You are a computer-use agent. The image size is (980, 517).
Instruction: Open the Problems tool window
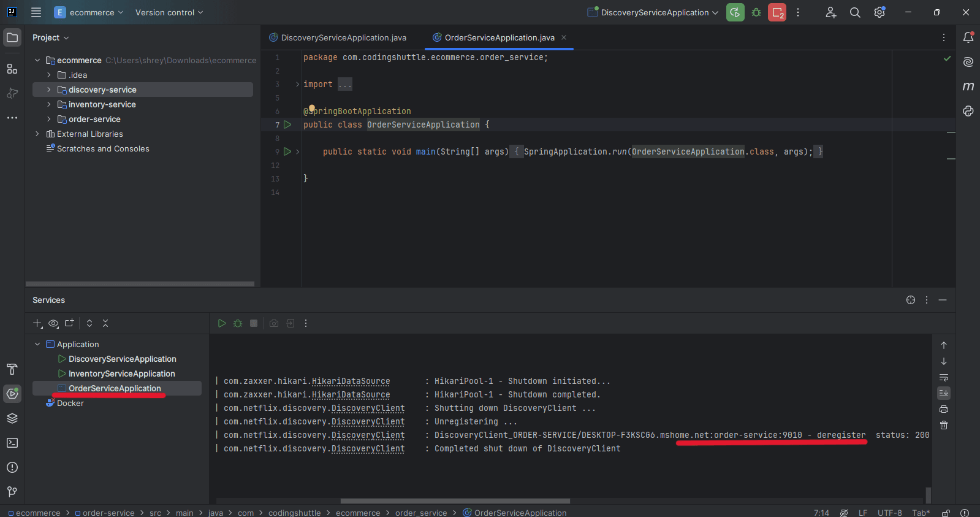[x=12, y=467]
